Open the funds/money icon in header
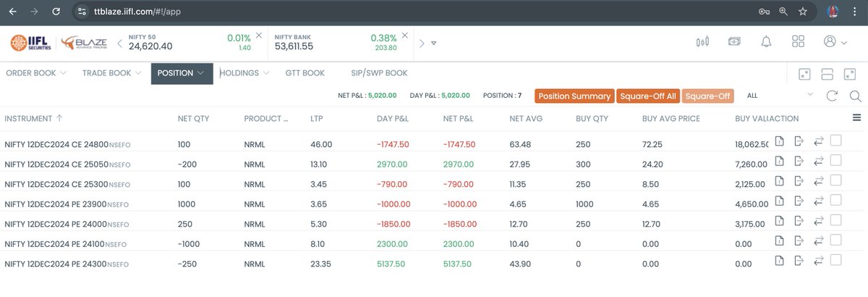 (x=734, y=42)
